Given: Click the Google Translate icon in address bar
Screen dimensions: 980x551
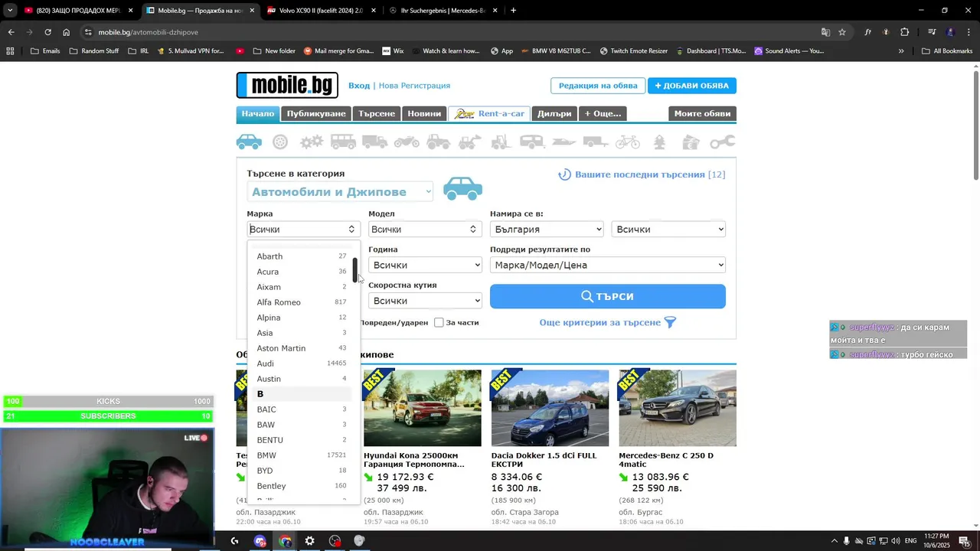Looking at the screenshot, I should point(825,32).
